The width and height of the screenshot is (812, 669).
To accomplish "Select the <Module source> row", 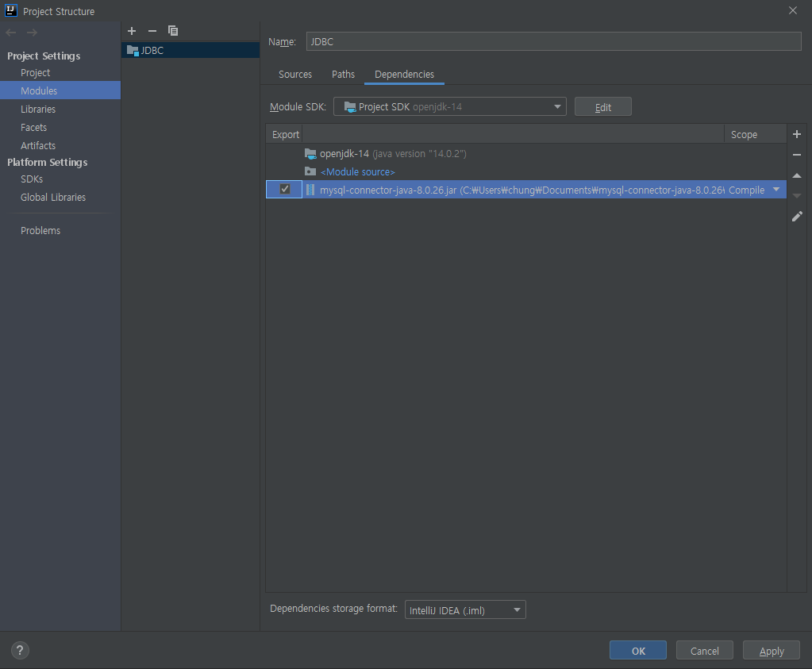I will click(x=526, y=171).
